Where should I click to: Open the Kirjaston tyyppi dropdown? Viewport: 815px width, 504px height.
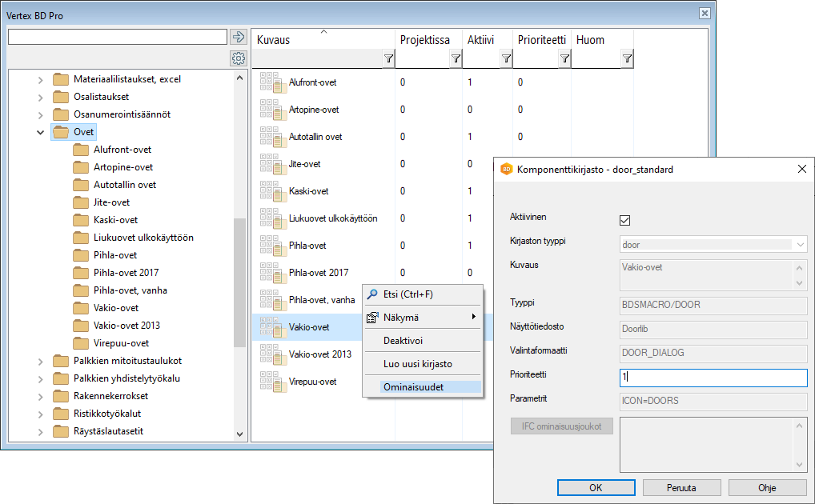click(713, 245)
